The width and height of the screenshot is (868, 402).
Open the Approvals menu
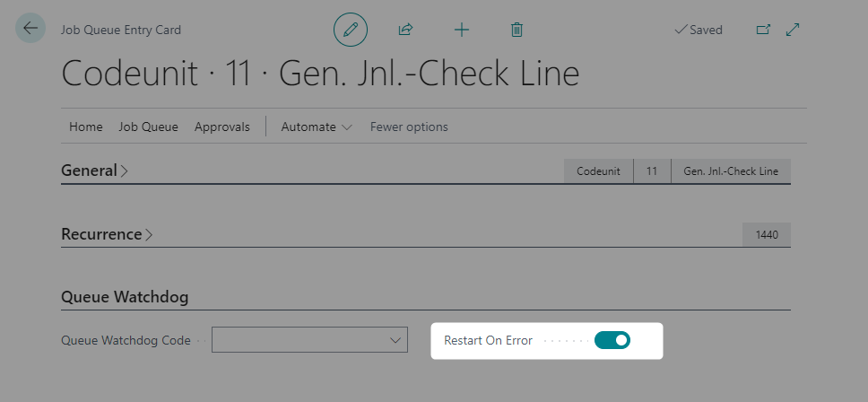point(221,127)
